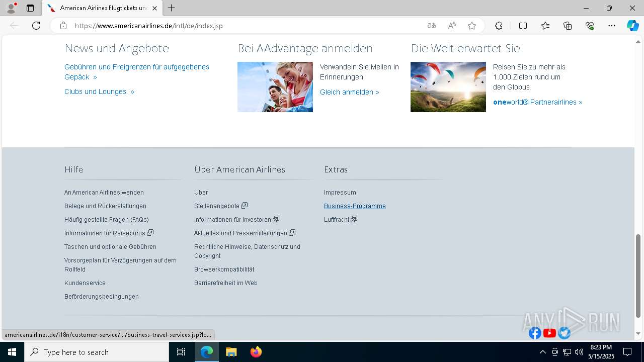644x362 pixels.
Task: Open Edge settings and more menu
Action: pyautogui.click(x=612, y=26)
